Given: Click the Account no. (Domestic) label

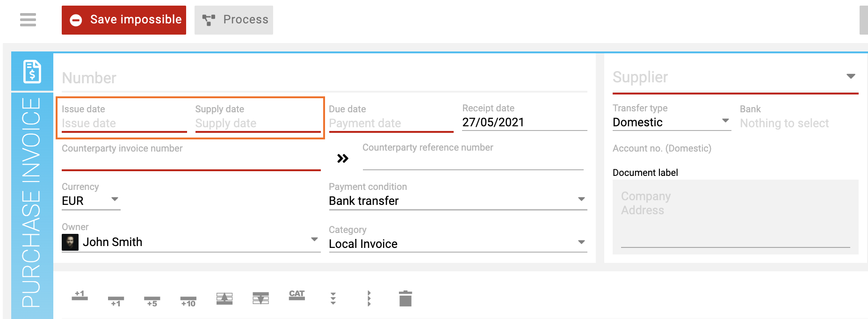Looking at the screenshot, I should (662, 148).
